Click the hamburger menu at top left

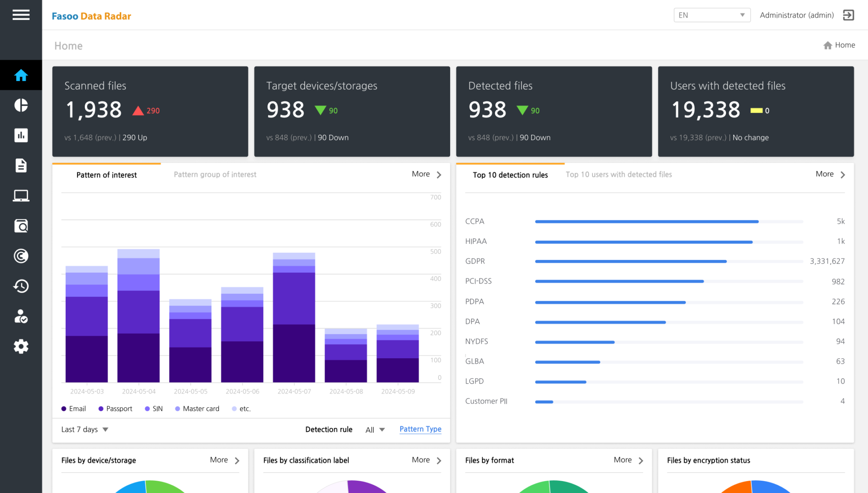point(21,15)
